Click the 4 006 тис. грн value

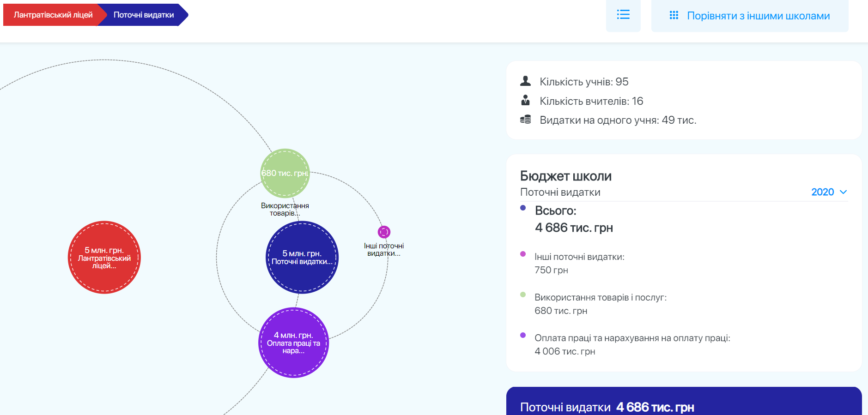pos(565,351)
